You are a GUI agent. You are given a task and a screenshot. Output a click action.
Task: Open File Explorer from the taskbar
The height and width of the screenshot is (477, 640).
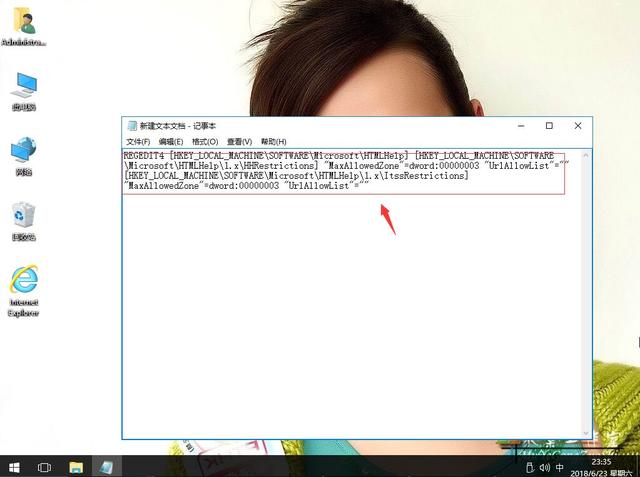point(76,467)
